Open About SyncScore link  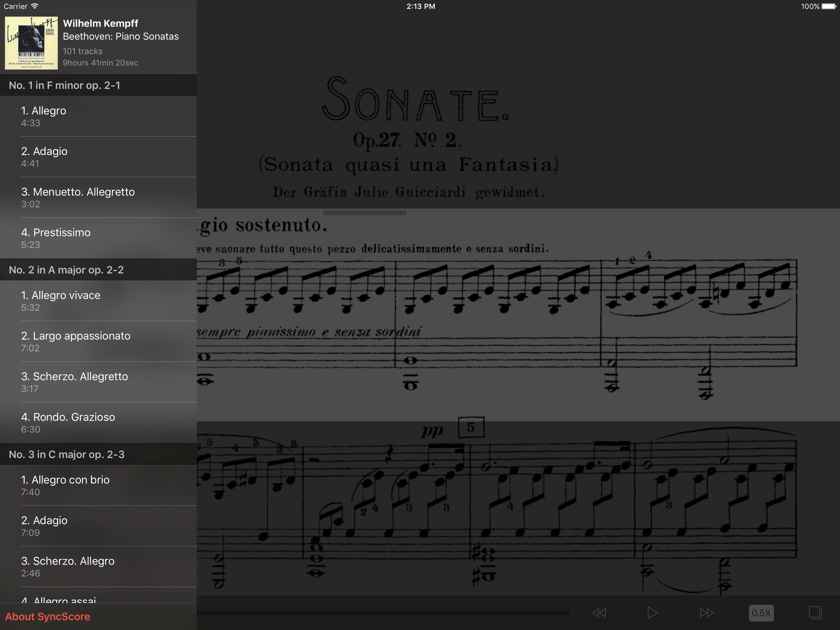pyautogui.click(x=48, y=616)
